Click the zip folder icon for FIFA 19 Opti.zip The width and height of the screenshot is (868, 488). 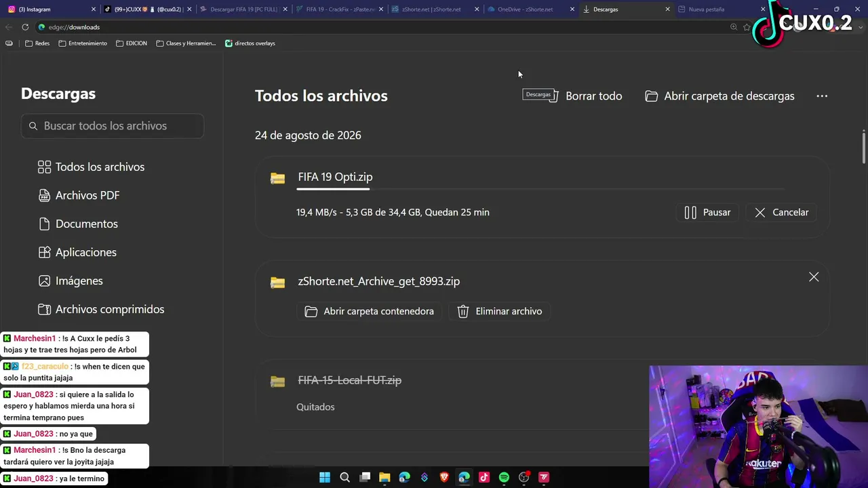(x=277, y=178)
